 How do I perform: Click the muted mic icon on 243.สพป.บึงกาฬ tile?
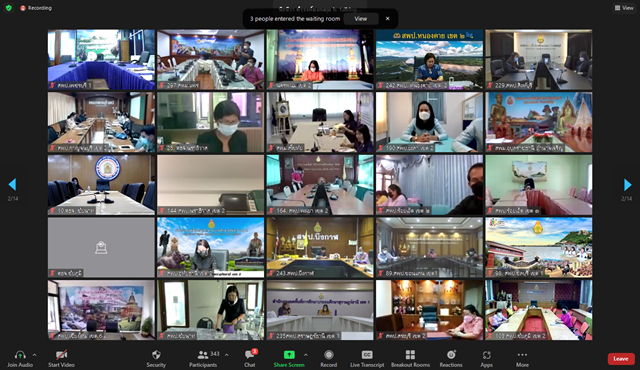271,273
